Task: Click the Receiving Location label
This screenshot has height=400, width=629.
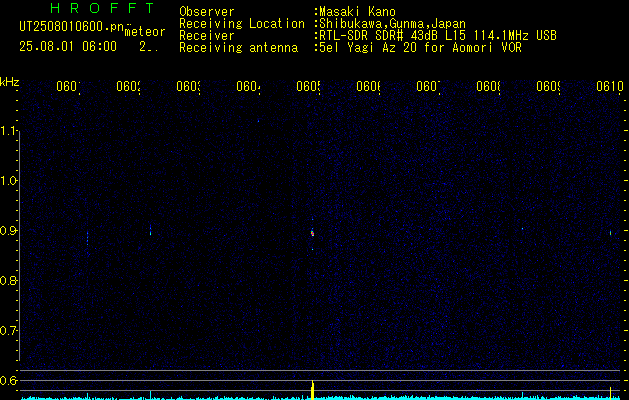Action: [x=242, y=24]
